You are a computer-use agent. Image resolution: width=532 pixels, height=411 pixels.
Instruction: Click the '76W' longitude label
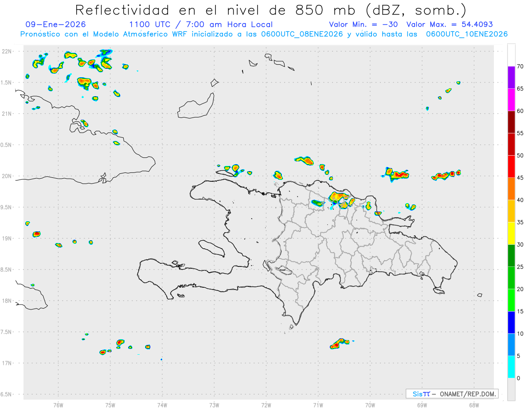(58, 405)
